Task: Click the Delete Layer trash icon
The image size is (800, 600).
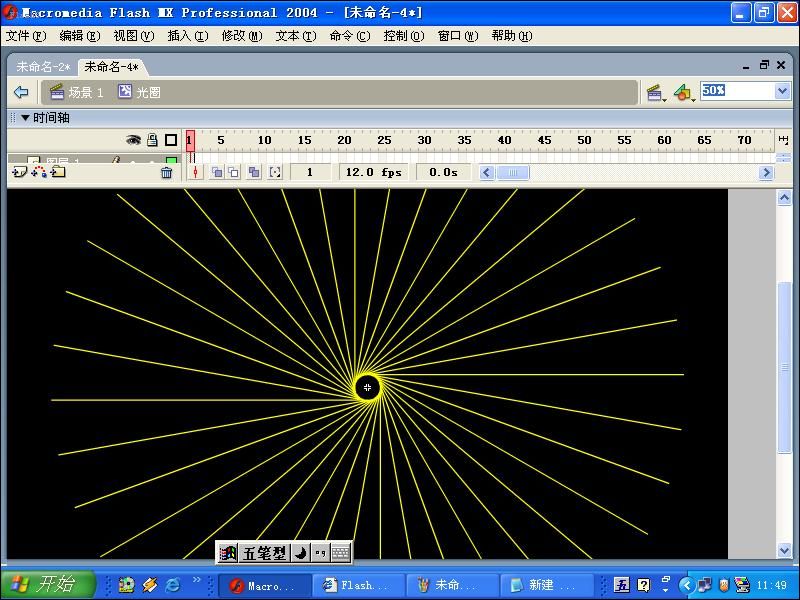Action: point(166,173)
